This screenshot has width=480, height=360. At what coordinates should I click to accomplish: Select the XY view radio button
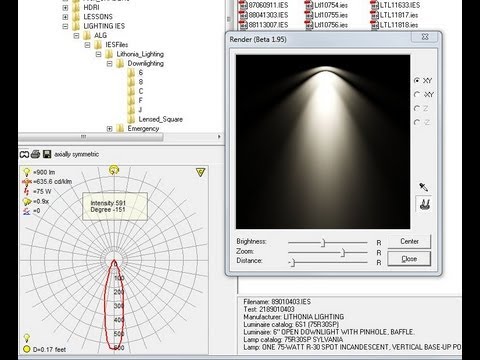pos(417,80)
